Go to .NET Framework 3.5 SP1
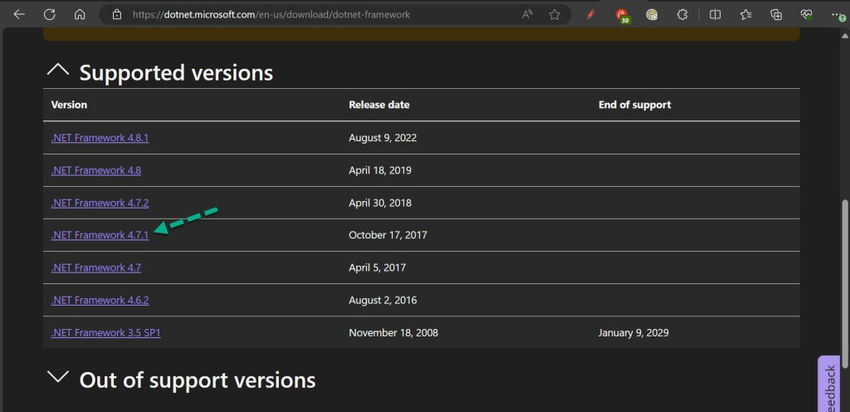Viewport: 850px width, 412px height. click(105, 332)
